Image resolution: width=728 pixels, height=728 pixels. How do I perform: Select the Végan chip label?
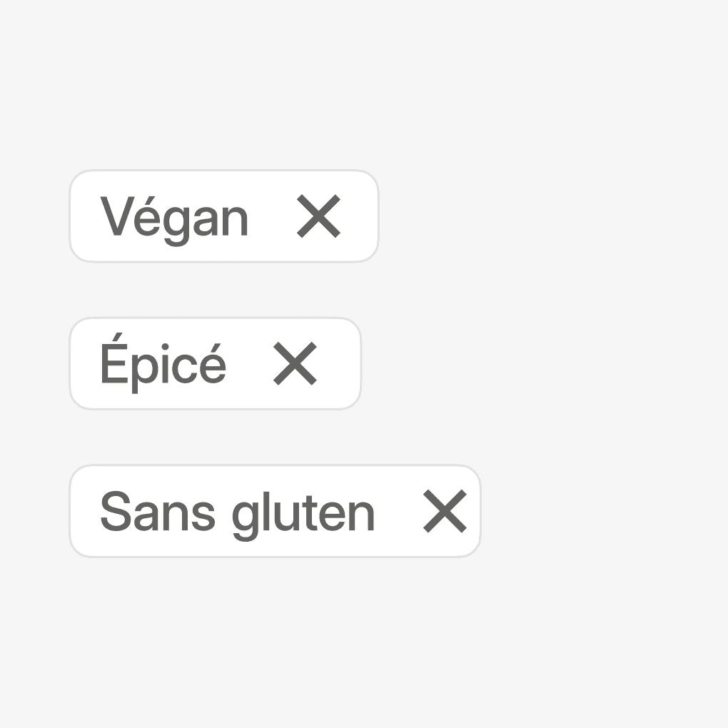174,218
